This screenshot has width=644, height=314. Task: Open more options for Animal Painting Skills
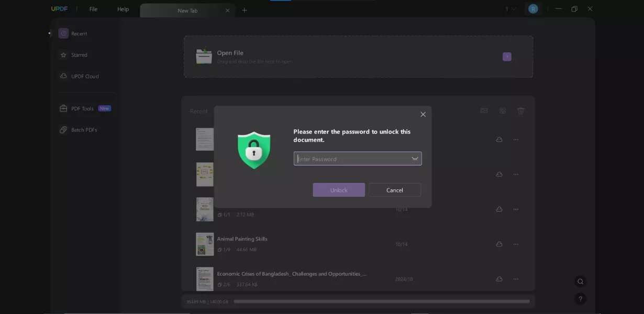click(516, 244)
